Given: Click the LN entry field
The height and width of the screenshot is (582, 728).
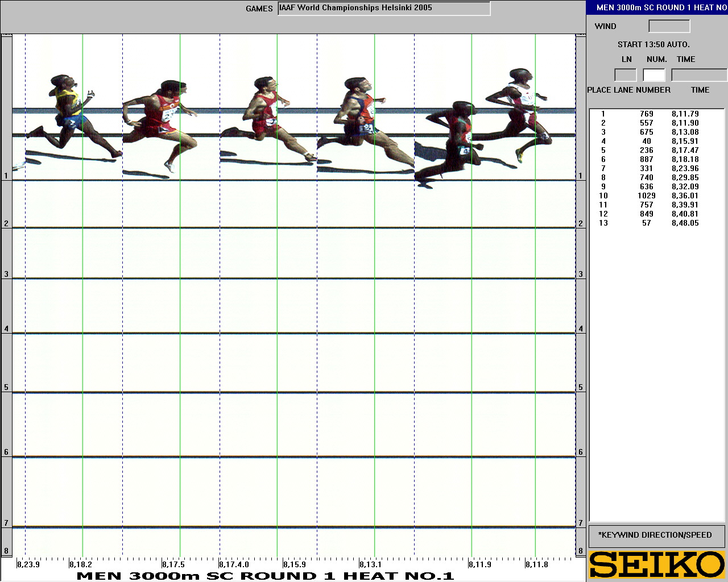Looking at the screenshot, I should coord(626,75).
